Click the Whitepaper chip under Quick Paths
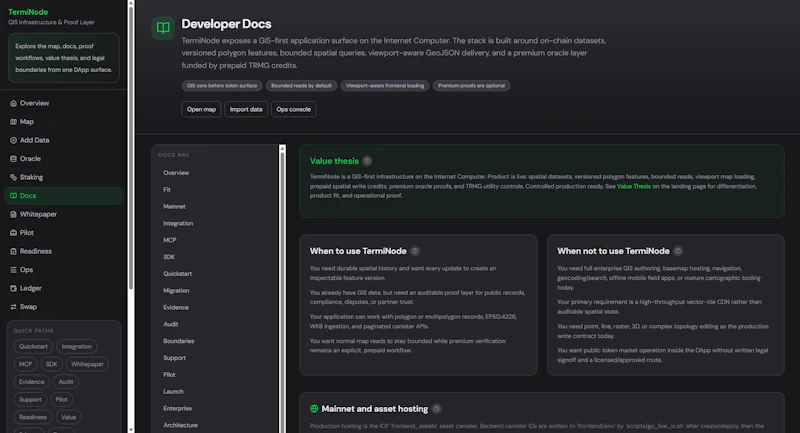 [87, 364]
